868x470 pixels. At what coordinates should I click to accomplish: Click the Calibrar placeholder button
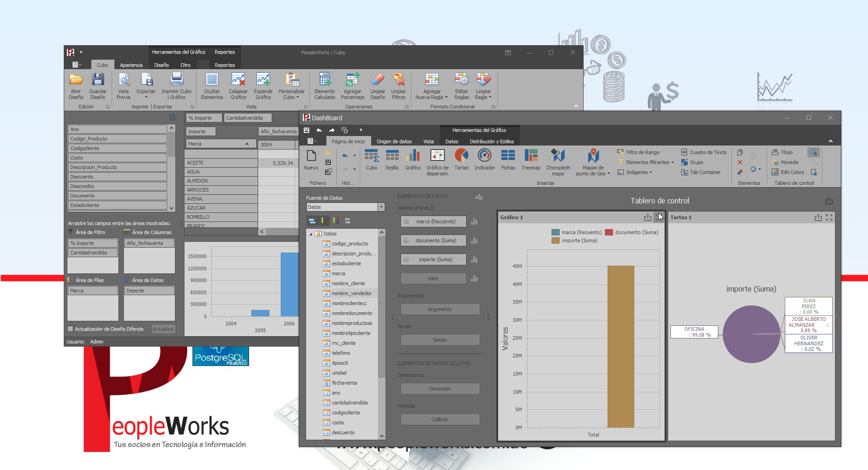(x=440, y=419)
